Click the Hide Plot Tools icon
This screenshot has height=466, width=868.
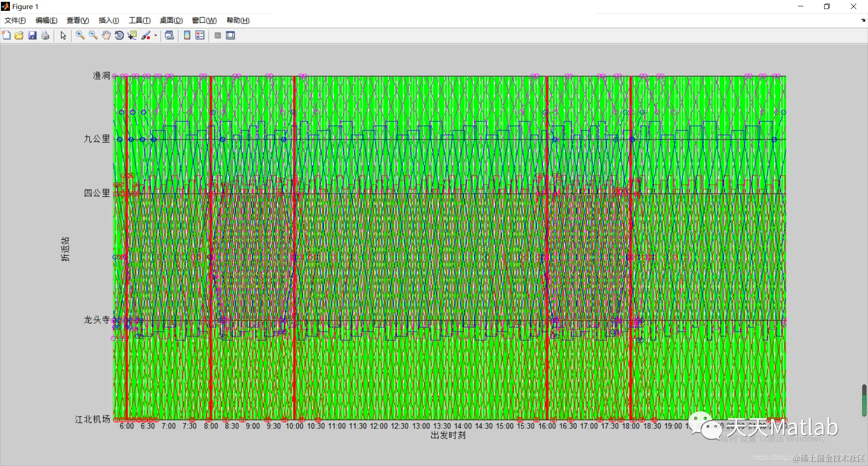click(217, 35)
